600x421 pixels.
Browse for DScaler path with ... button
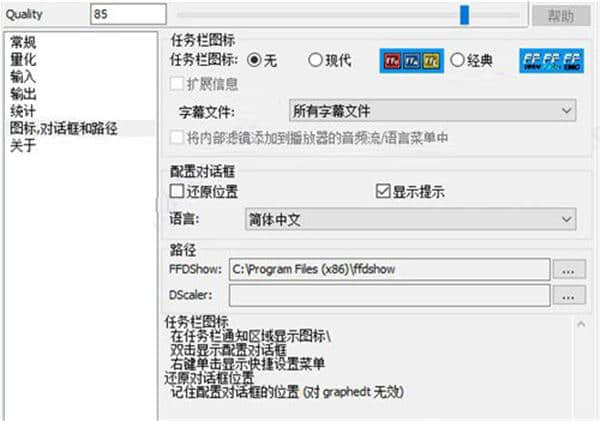point(569,295)
